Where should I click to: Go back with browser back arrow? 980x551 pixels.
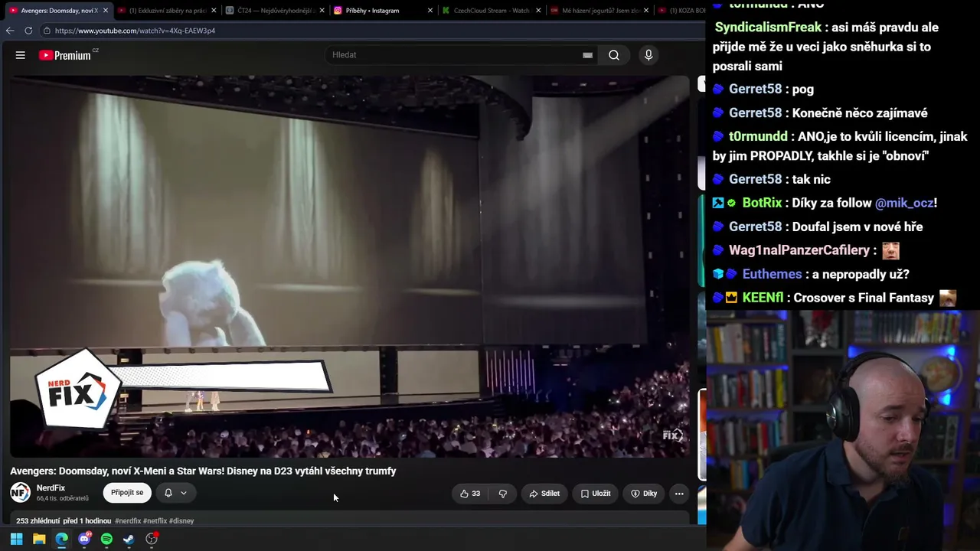(10, 31)
